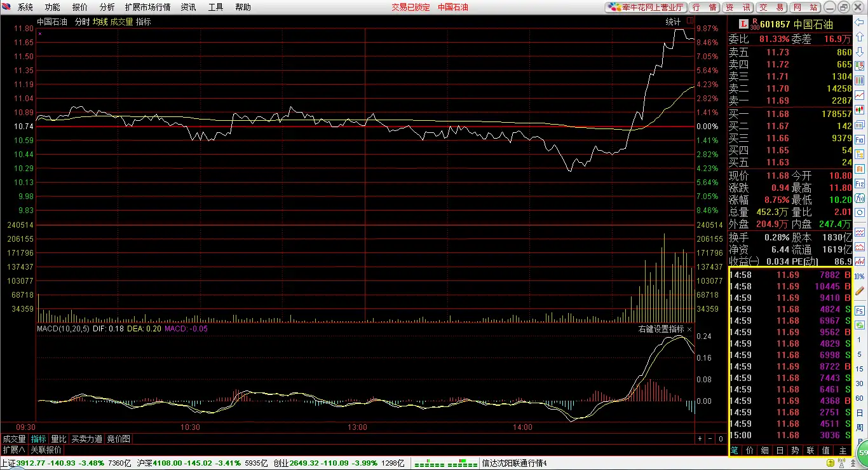
Task: Click the small square icon next to 统计
Action: (x=691, y=21)
